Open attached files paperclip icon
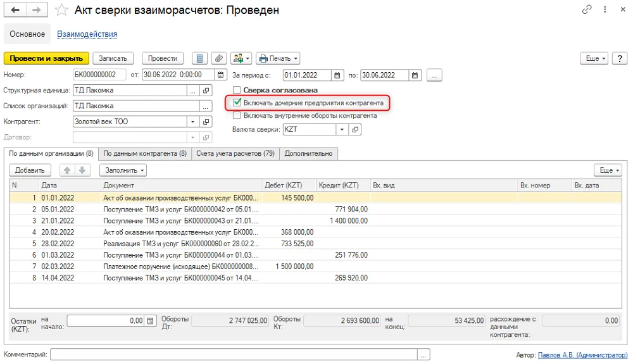The height and width of the screenshot is (364, 633). (218, 58)
